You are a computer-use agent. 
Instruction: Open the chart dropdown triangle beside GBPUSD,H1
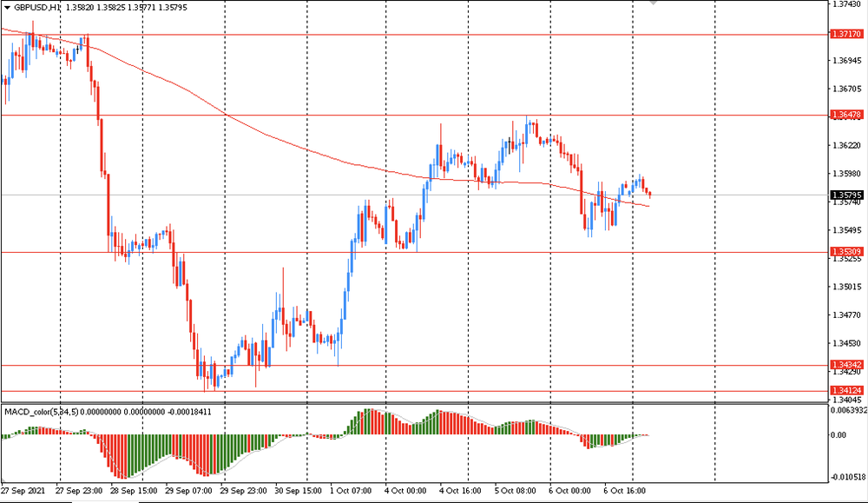click(7, 8)
